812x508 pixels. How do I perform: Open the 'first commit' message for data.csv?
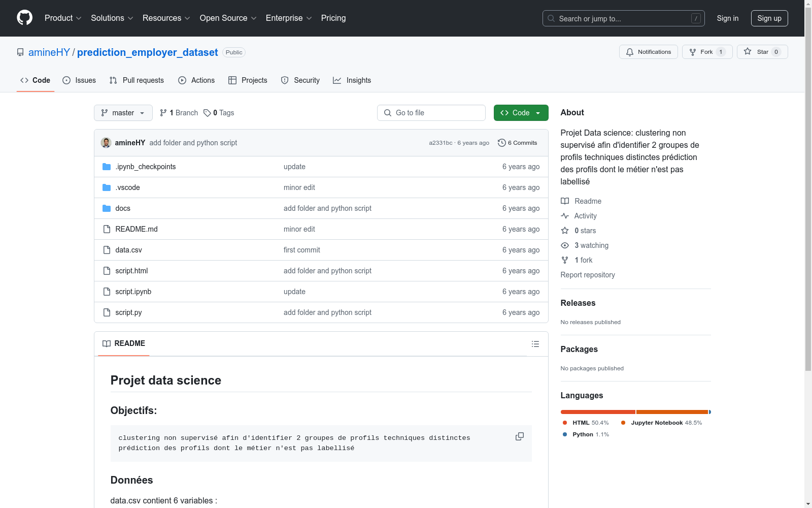pyautogui.click(x=302, y=250)
